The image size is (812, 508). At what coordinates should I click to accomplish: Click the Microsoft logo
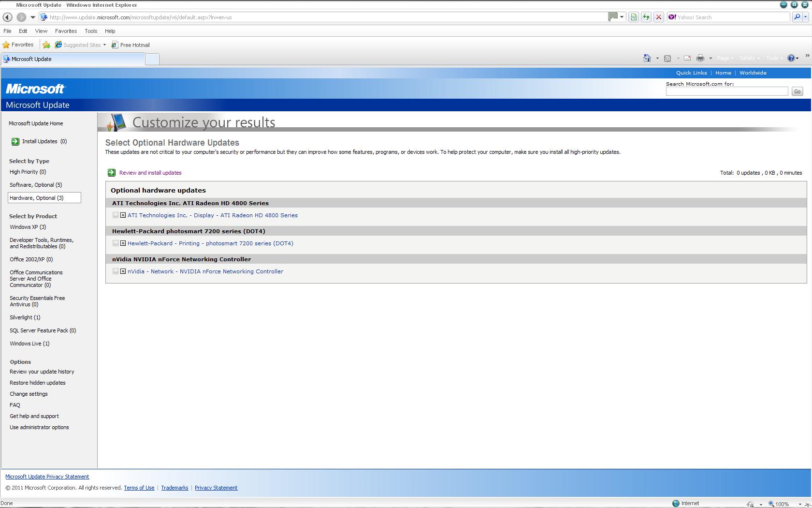35,89
